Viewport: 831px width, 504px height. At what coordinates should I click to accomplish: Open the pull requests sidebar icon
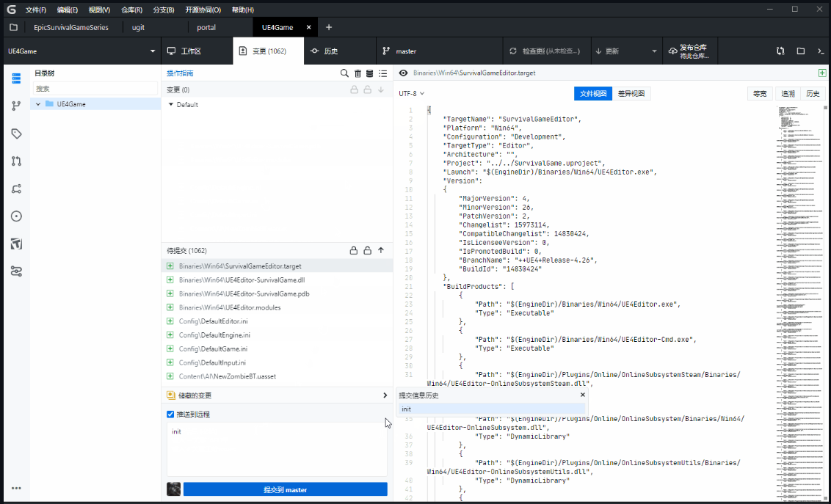click(x=16, y=161)
